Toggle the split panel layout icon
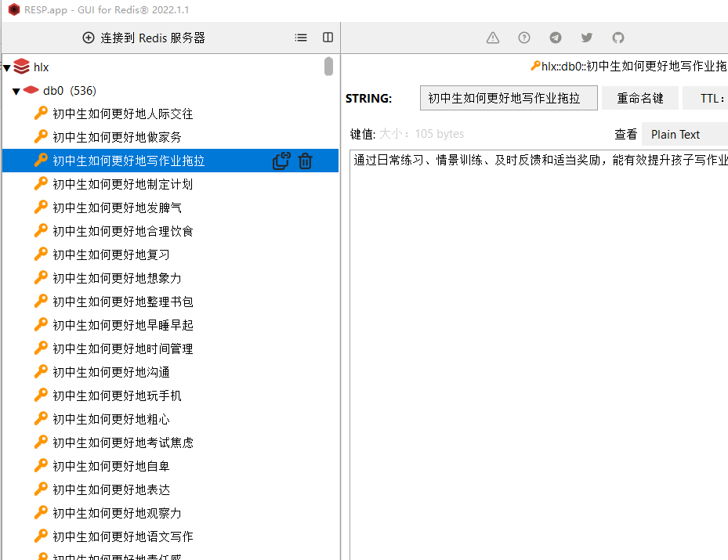 328,38
